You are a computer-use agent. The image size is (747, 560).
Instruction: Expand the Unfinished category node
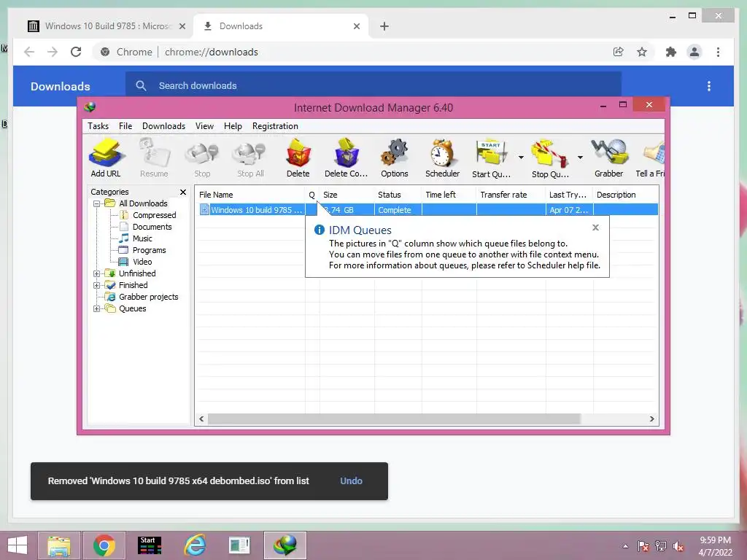97,274
